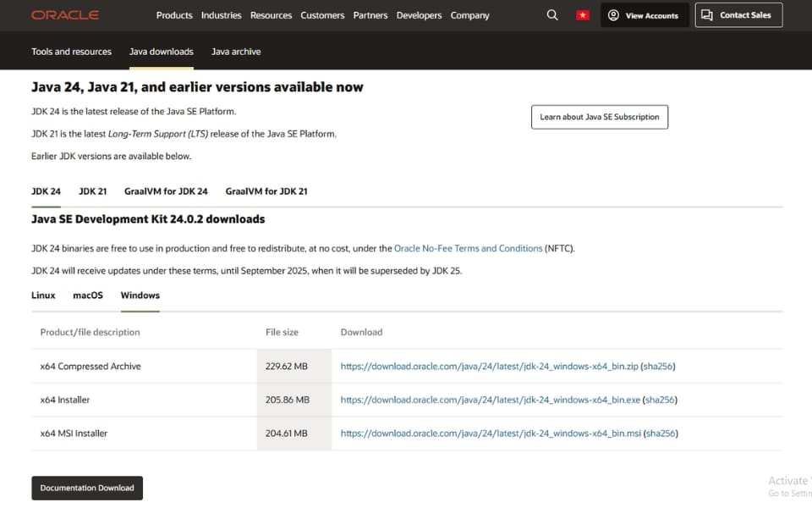Viewport: 812px width, 508px height.
Task: Select GraalVM for JDK 24 tab
Action: pos(166,191)
